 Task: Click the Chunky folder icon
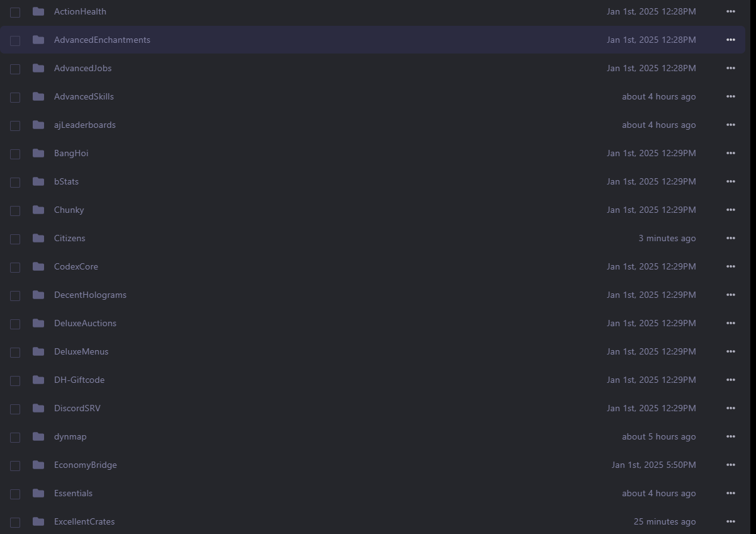pyautogui.click(x=38, y=210)
